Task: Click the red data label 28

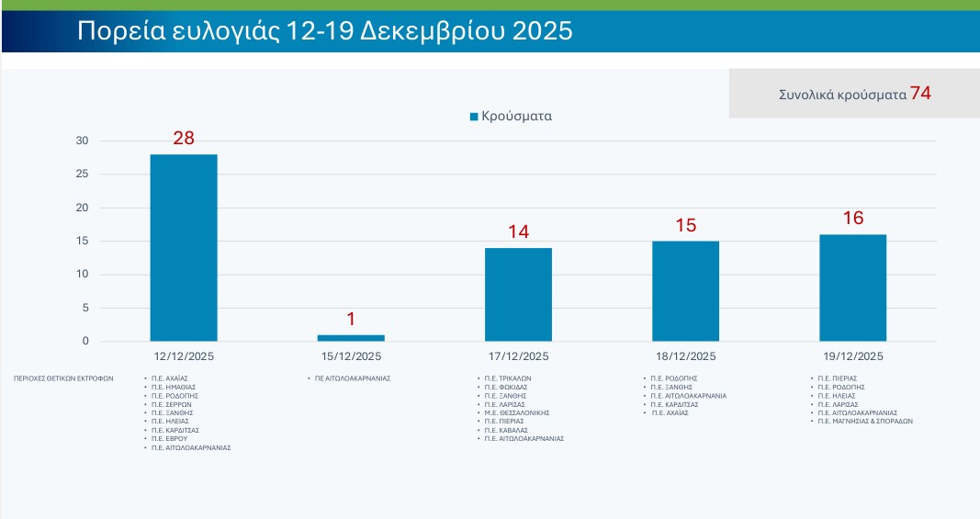Action: 184,139
